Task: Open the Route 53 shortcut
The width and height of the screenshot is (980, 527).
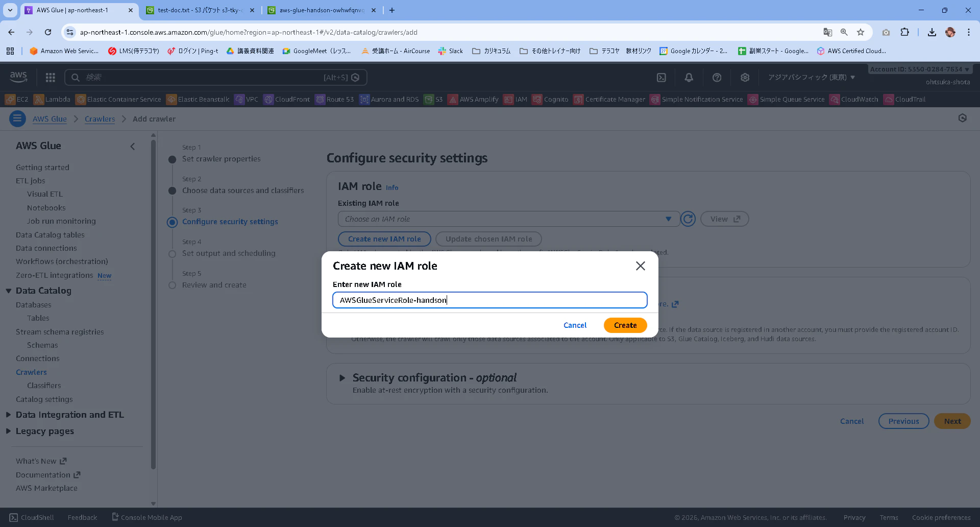Action: tap(335, 100)
